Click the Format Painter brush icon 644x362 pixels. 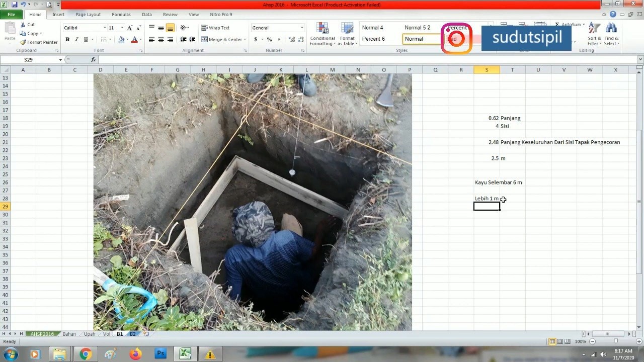tap(23, 42)
